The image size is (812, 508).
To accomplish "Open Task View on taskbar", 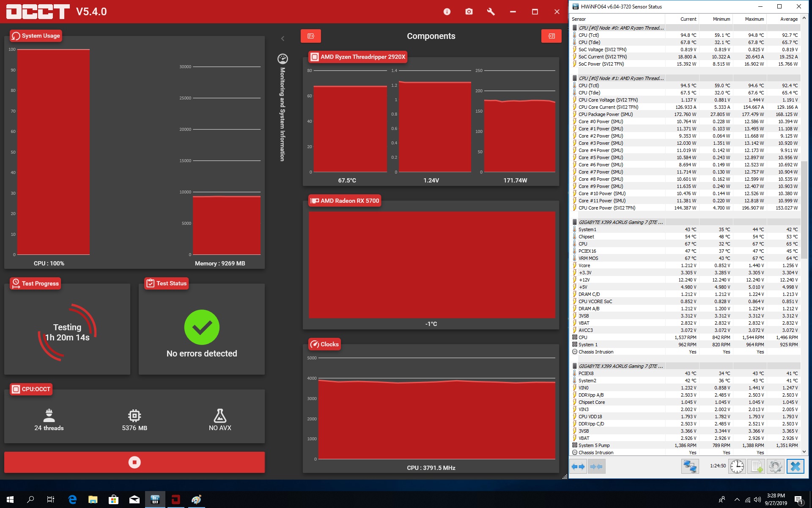I will [x=51, y=500].
